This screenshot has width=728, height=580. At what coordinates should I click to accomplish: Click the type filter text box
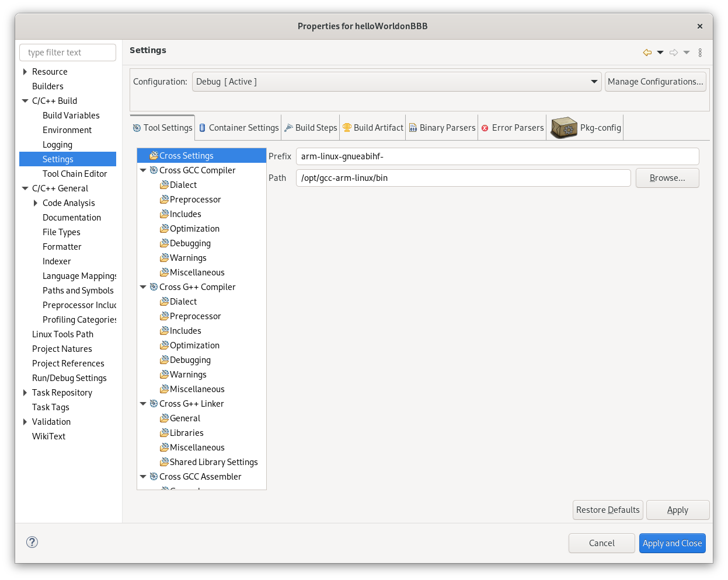(67, 52)
